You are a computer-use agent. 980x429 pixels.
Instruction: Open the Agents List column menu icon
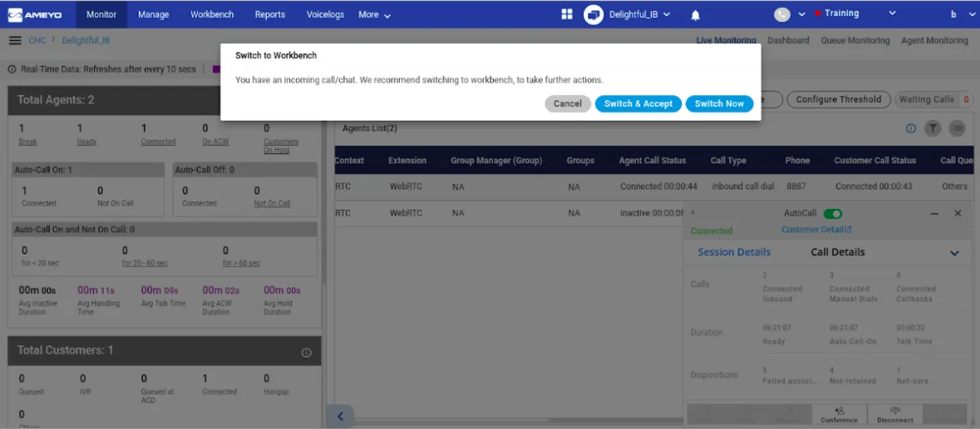point(957,128)
